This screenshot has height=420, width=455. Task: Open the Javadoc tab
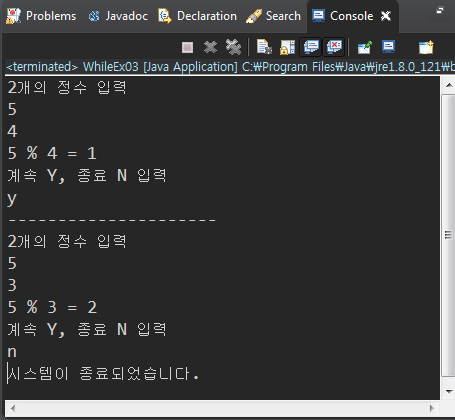(118, 16)
